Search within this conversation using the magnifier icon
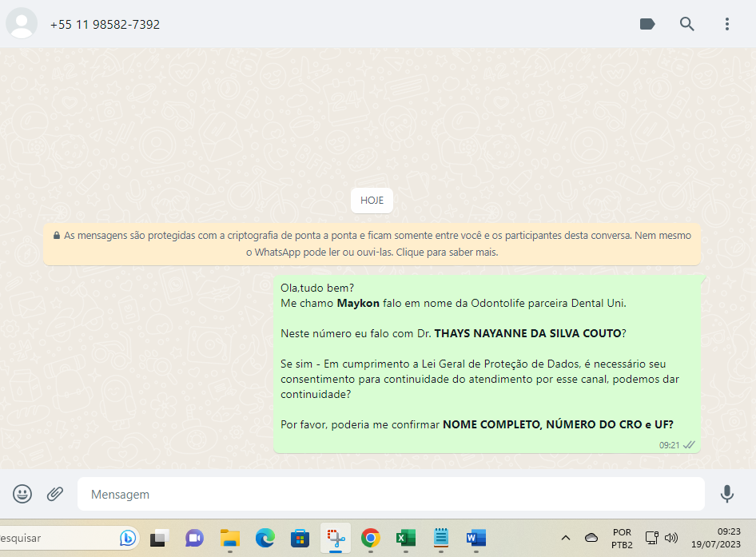 tap(687, 24)
